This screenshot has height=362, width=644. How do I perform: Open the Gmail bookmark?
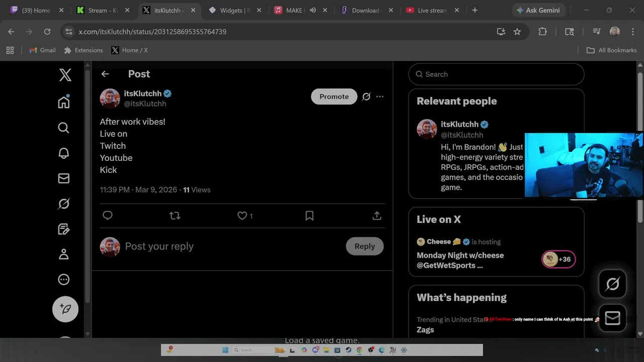pyautogui.click(x=43, y=50)
